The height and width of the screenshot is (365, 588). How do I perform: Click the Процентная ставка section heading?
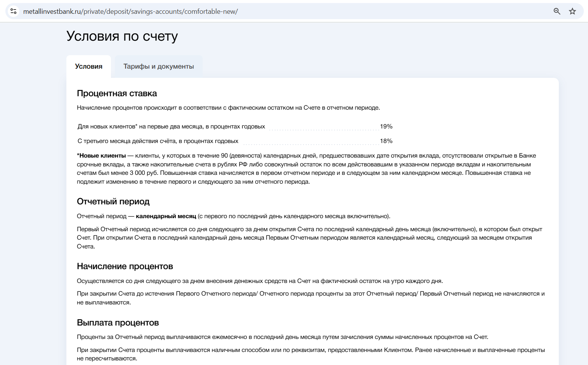pos(117,94)
